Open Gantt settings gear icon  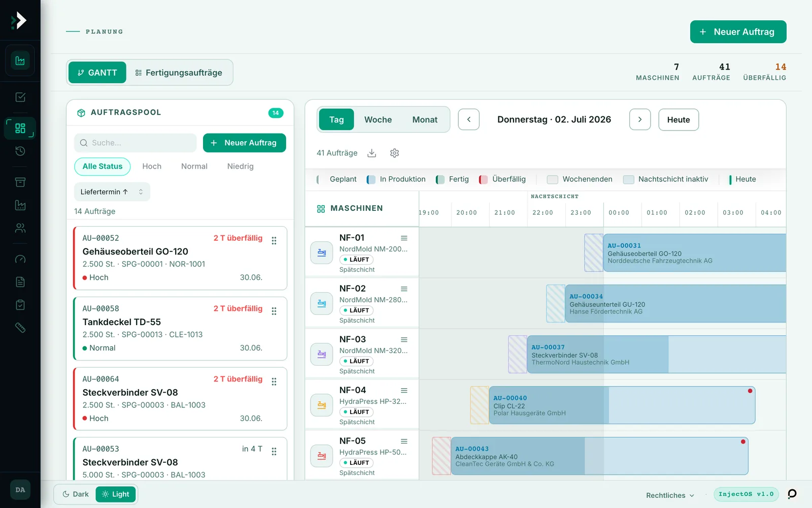pos(395,153)
